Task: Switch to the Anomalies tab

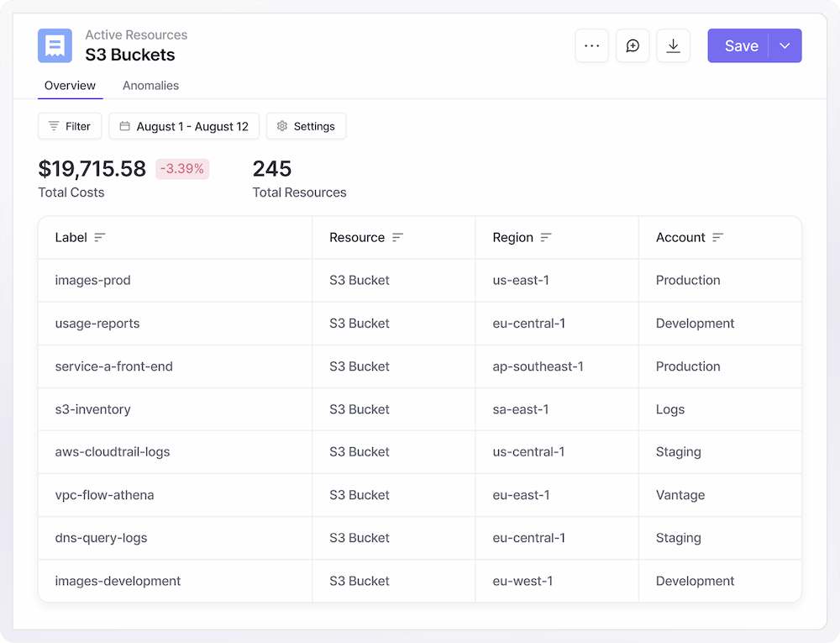Action: click(x=150, y=86)
